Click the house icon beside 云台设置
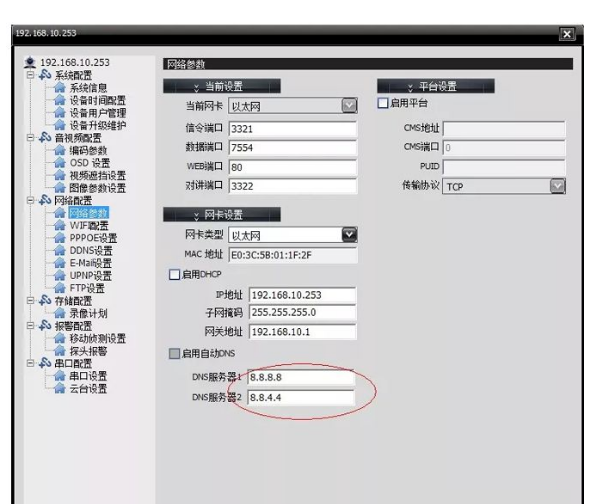 [59, 388]
